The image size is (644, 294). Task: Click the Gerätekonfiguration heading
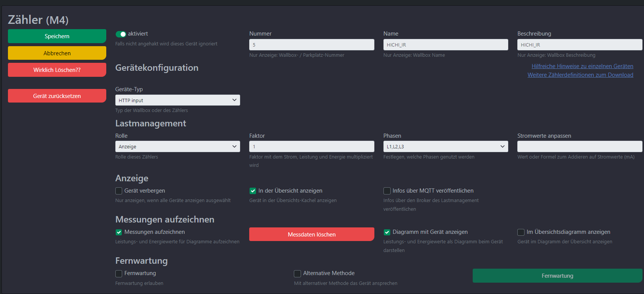(x=157, y=68)
